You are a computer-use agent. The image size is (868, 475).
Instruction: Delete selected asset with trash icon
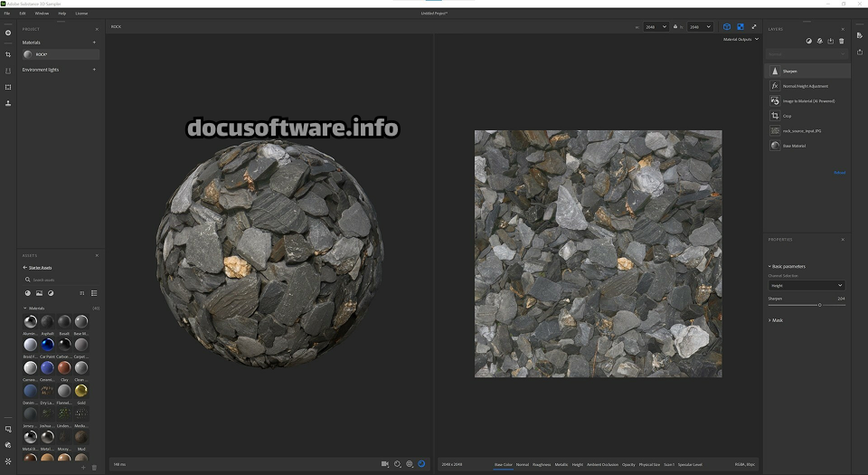pos(94,468)
